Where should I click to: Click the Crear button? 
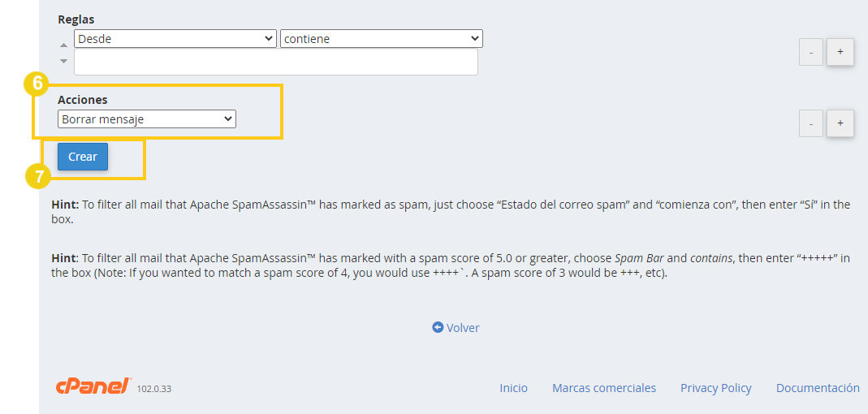point(83,157)
